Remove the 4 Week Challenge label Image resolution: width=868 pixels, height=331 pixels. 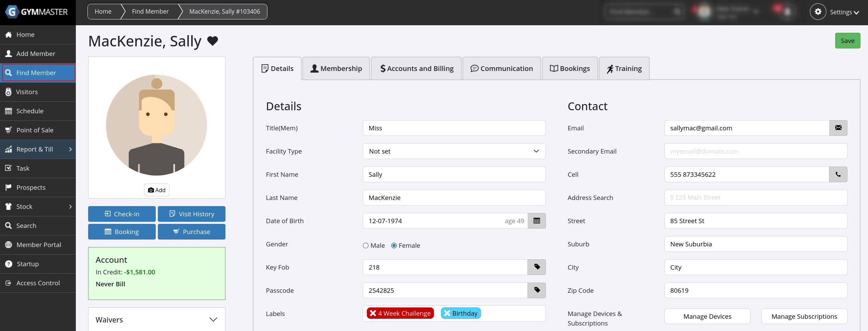pyautogui.click(x=373, y=313)
